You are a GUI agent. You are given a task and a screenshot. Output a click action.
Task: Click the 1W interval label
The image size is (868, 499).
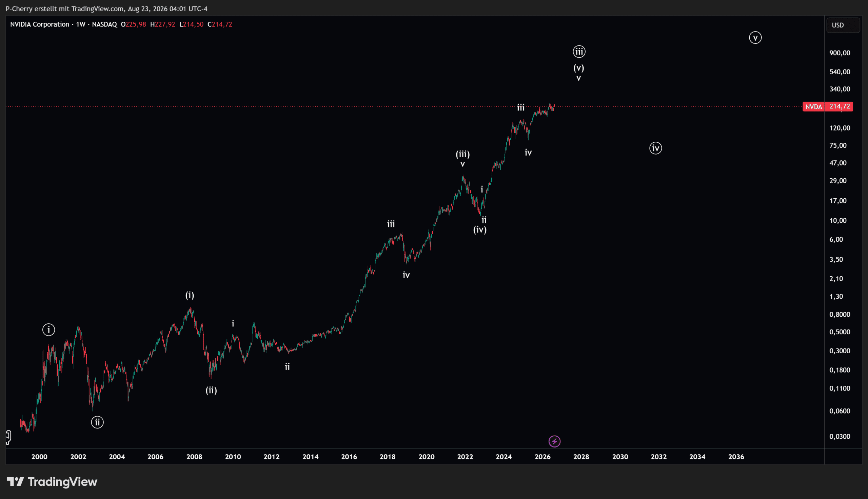click(x=81, y=24)
